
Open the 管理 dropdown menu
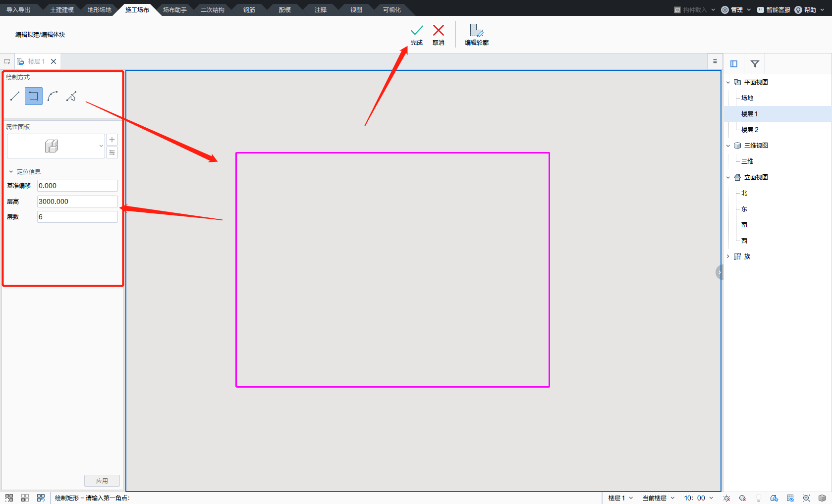736,10
